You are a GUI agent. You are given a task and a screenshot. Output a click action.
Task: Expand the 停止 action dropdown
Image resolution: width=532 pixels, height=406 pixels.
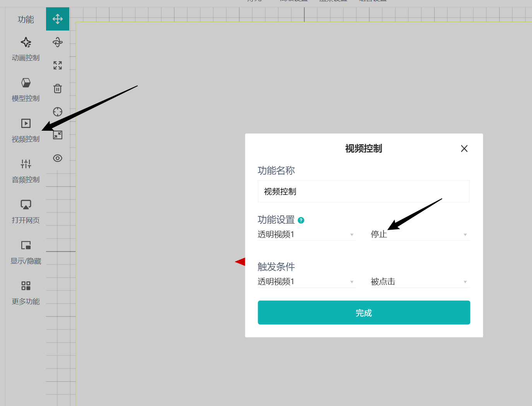pos(419,234)
